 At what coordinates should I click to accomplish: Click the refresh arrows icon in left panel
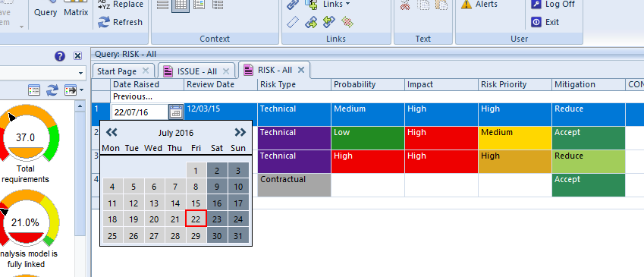pyautogui.click(x=52, y=90)
